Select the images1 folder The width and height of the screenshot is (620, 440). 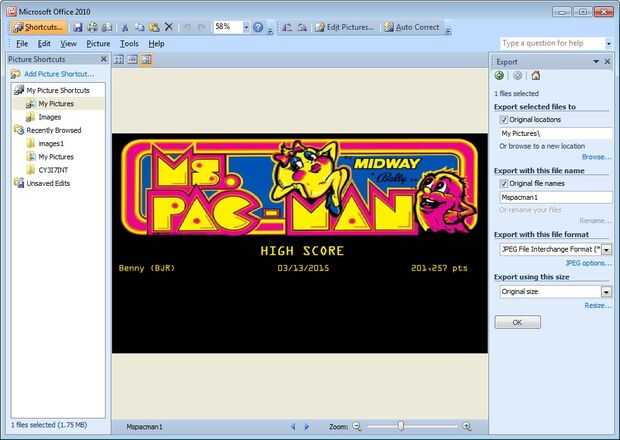coord(51,144)
